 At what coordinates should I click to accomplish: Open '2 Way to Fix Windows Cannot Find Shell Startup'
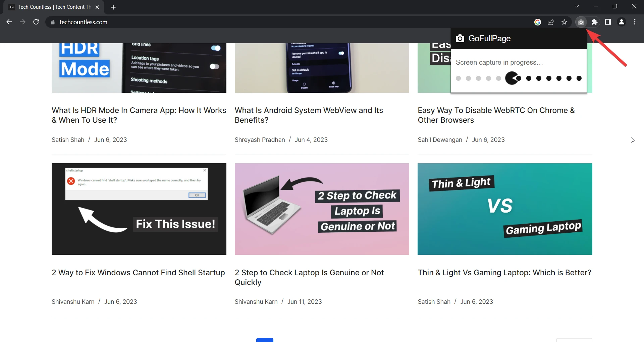click(x=138, y=273)
